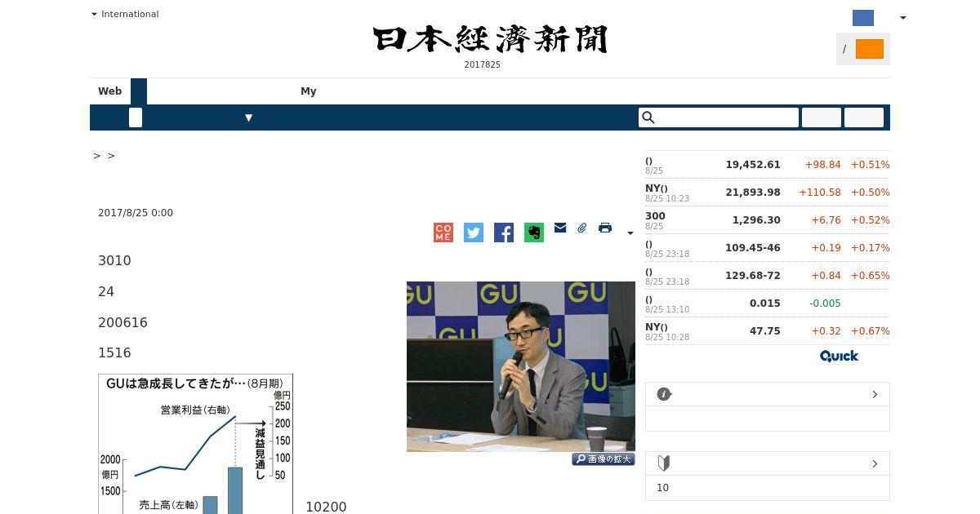Click the COMEMO share icon
Image resolution: width=980 pixels, height=514 pixels.
click(443, 233)
